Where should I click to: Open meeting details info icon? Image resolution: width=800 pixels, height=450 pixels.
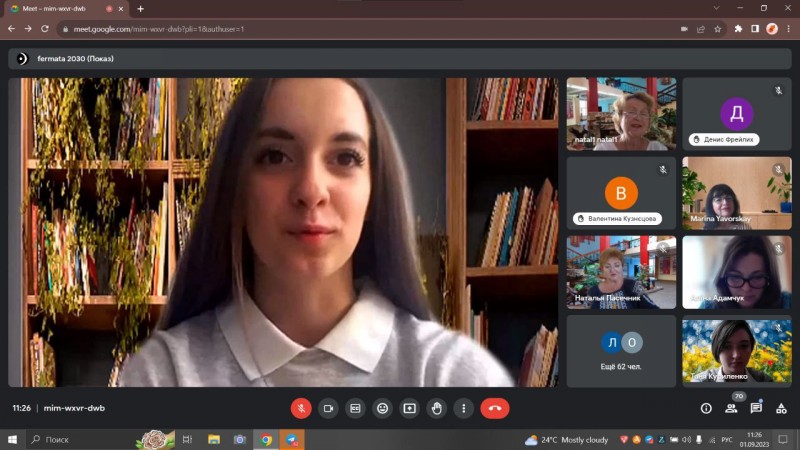pyautogui.click(x=706, y=408)
